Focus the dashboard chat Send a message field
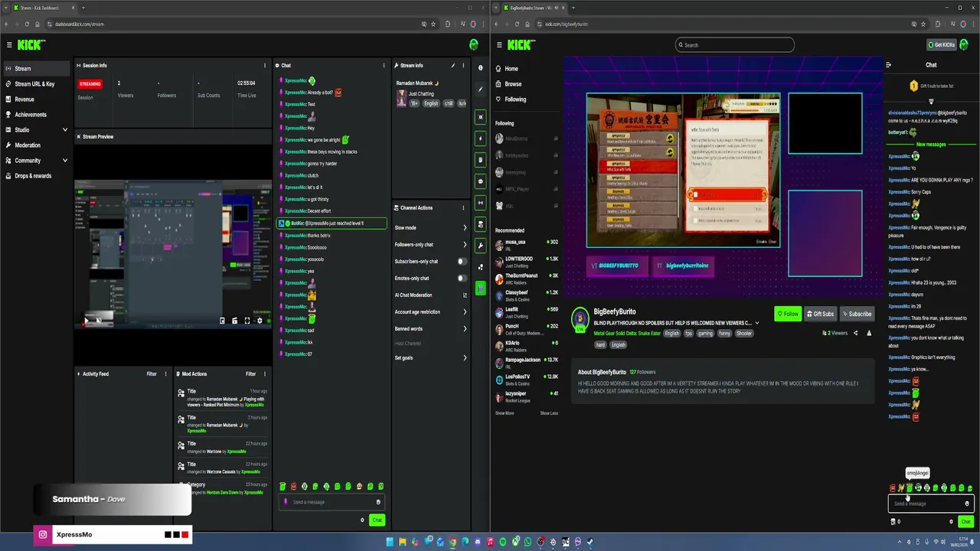This screenshot has height=551, width=980. coord(331,502)
